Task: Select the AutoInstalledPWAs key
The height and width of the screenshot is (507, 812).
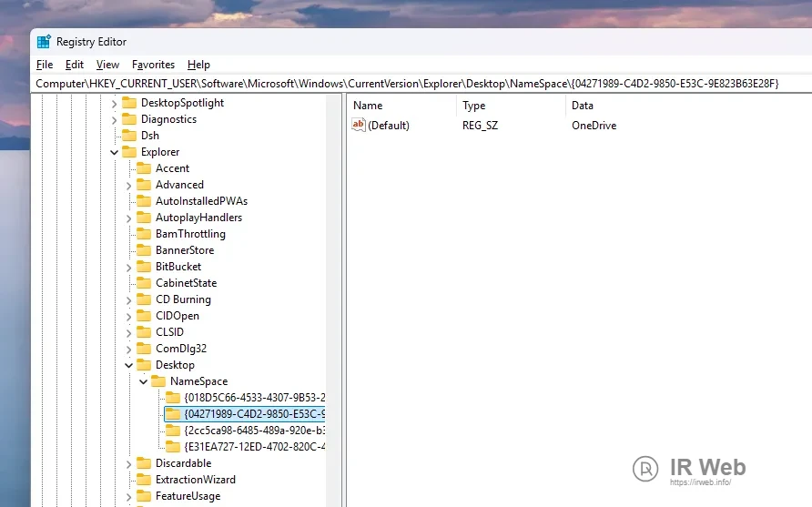Action: click(201, 201)
